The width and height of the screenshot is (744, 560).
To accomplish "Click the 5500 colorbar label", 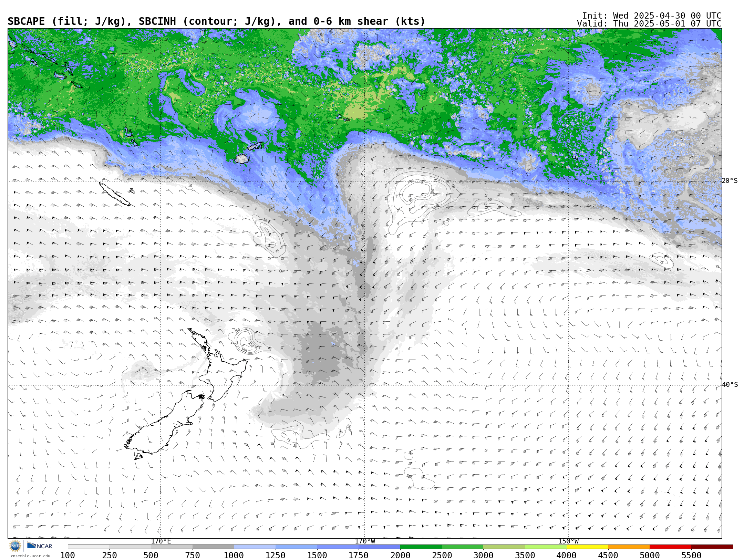I will click(691, 556).
